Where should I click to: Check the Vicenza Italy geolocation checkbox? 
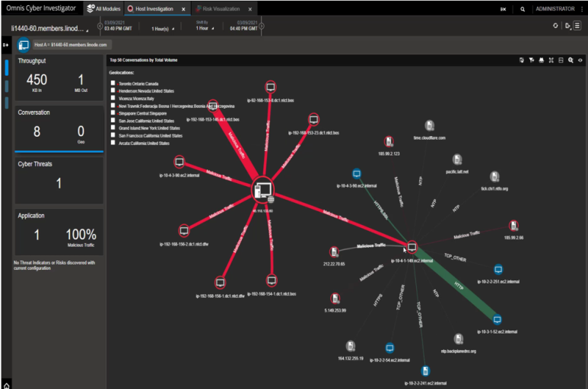click(113, 98)
